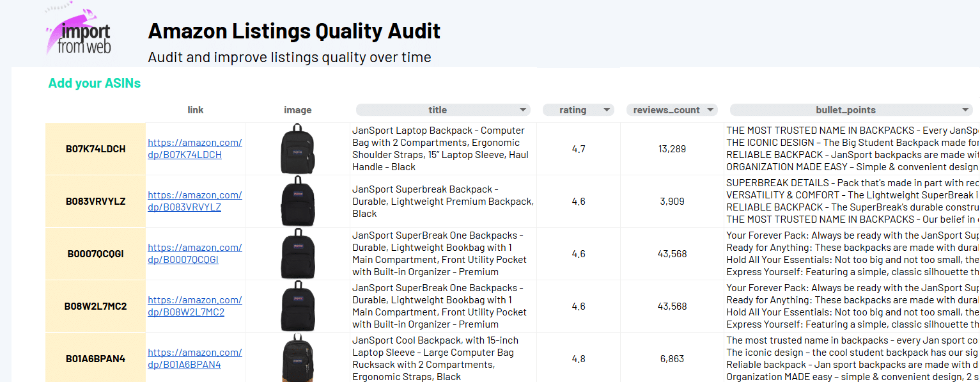Select the B083VRVYLZ ASIN cell
This screenshot has height=382, width=980.
coord(96,202)
